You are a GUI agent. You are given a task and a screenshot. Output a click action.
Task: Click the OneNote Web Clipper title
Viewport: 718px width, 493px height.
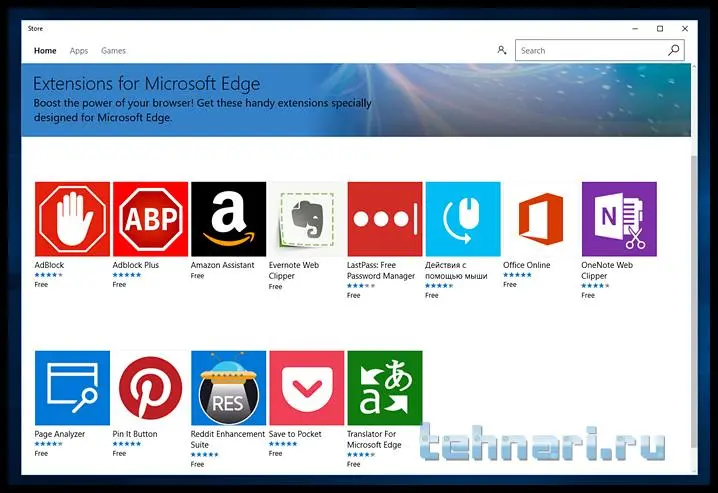pyautogui.click(x=607, y=271)
